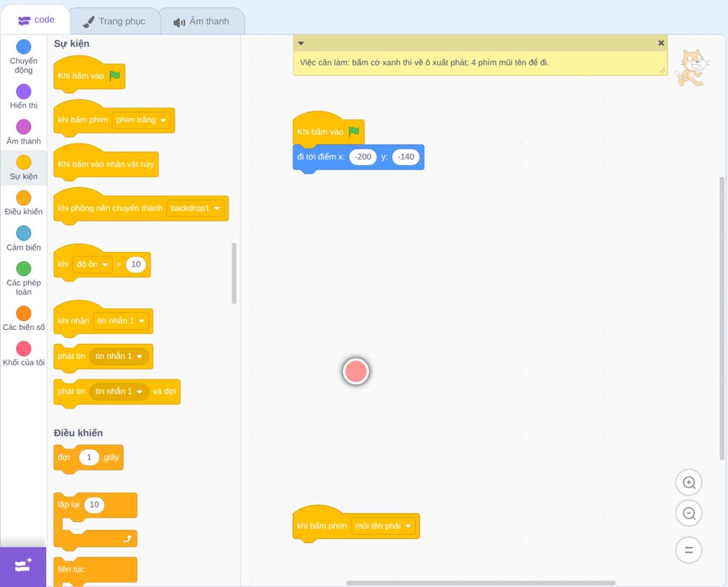Click the 'phát tin' broadcast block without 'và đợi'
Screen dimensions: 728x587
pyautogui.click(x=103, y=358)
